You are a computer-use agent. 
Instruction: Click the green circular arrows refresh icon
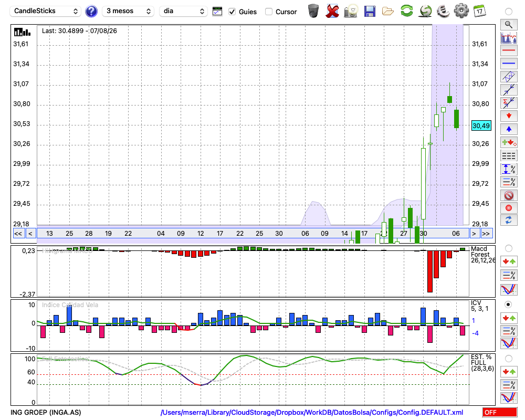coord(407,11)
